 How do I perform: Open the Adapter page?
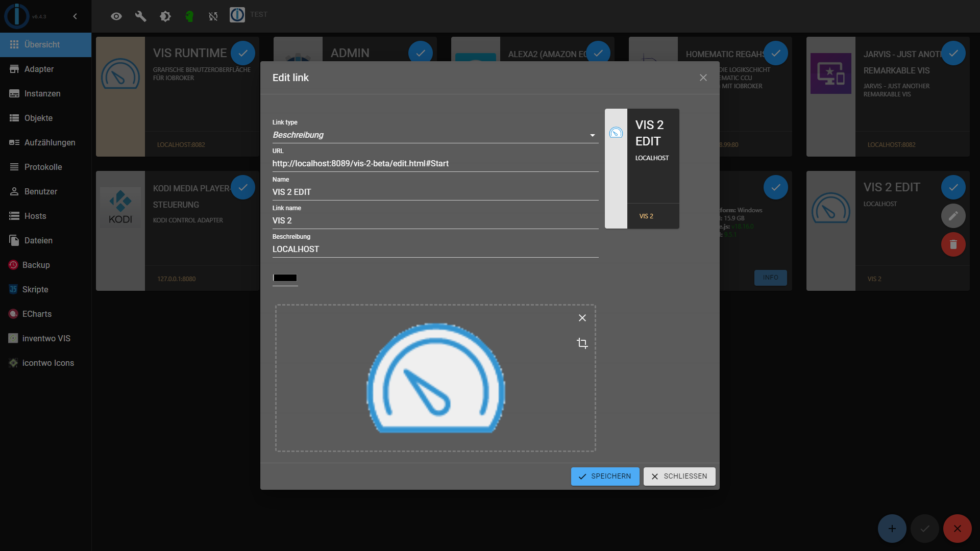tap(45, 69)
